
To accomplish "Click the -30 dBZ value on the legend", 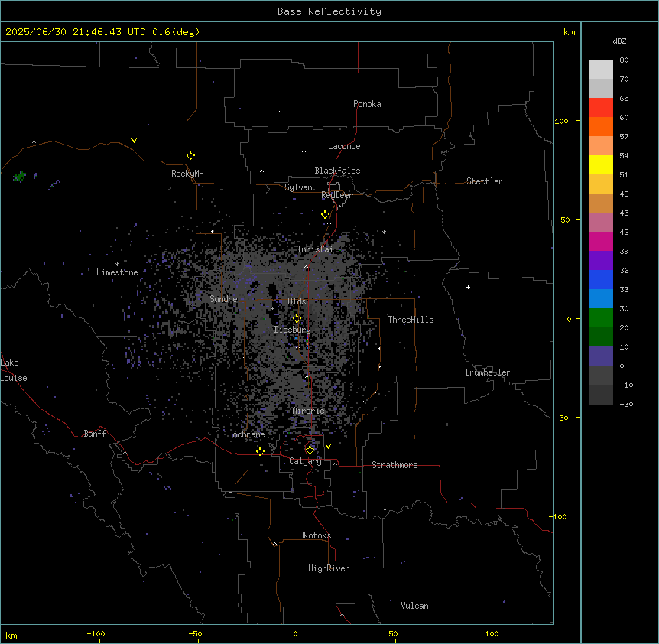I will pos(626,404).
